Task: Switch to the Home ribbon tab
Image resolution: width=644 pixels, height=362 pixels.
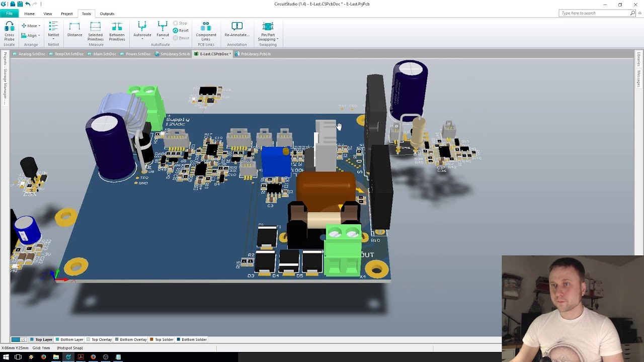Action: pos(29,14)
